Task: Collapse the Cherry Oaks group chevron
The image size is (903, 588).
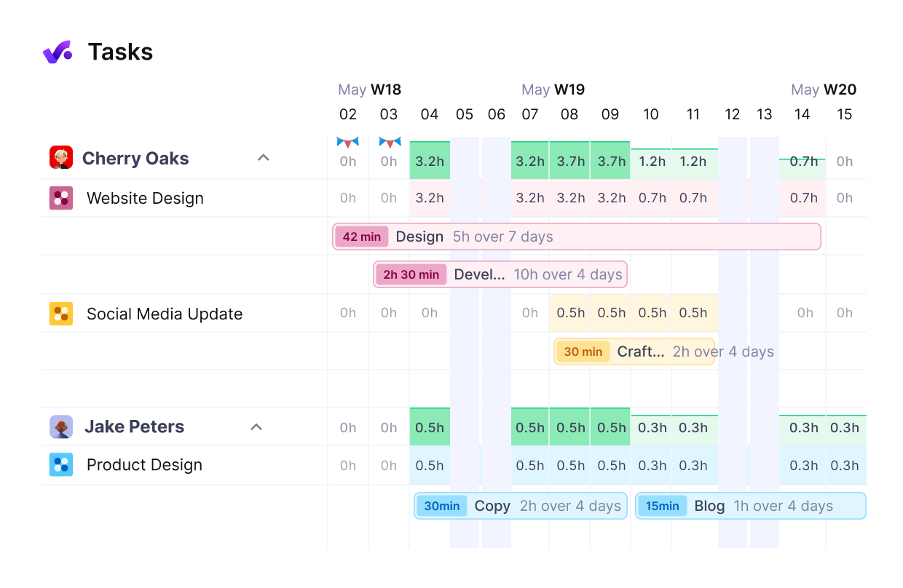Action: pyautogui.click(x=263, y=157)
